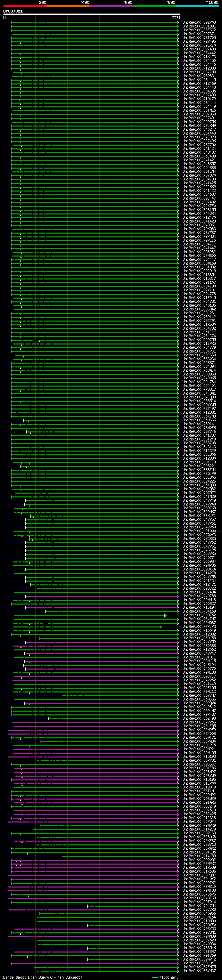Click the BP037821 query name
The image size is (222, 980).
pos(13,11)
